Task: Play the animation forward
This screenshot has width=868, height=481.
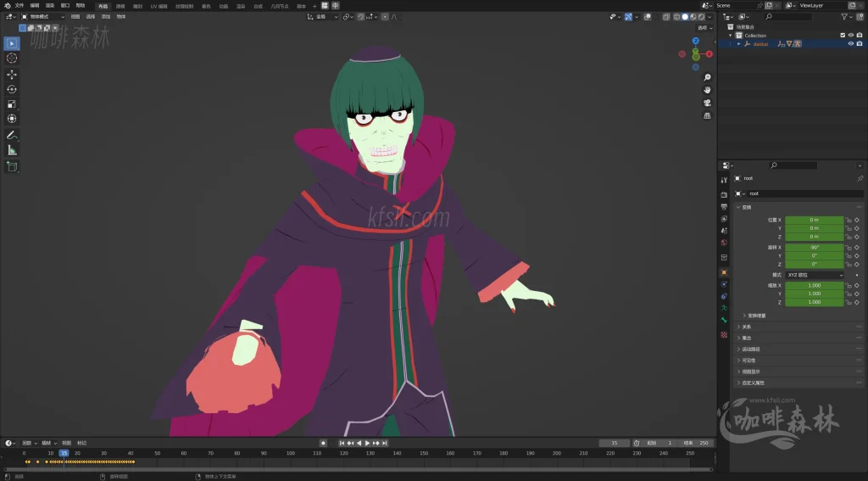Action: coord(368,444)
